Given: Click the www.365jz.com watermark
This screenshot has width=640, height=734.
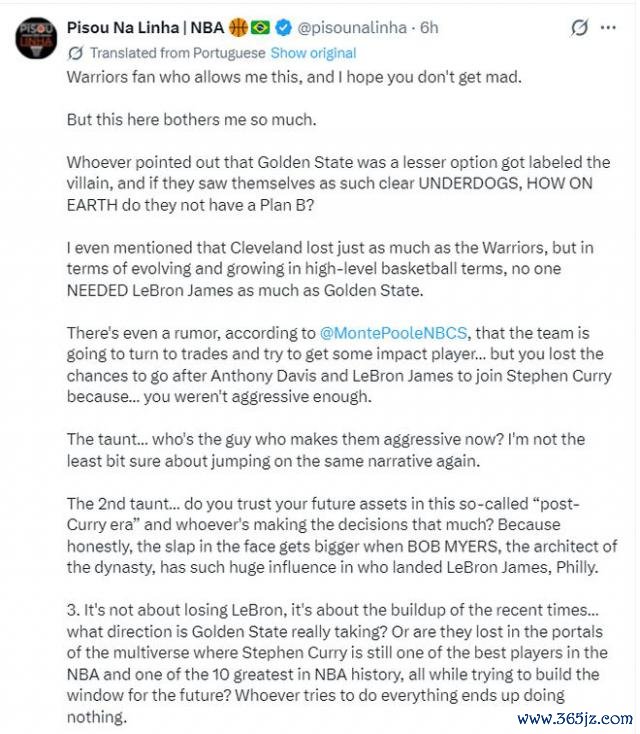Looking at the screenshot, I should pos(575,718).
